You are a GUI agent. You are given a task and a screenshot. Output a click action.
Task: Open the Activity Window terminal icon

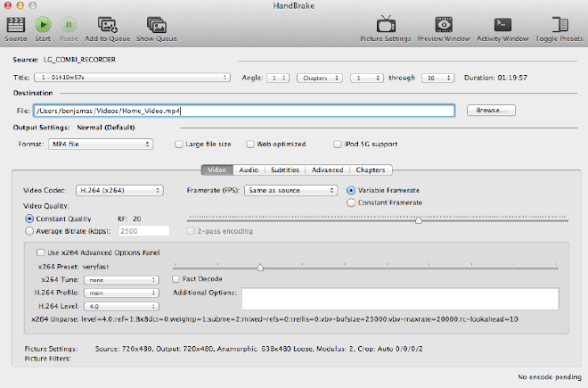502,25
